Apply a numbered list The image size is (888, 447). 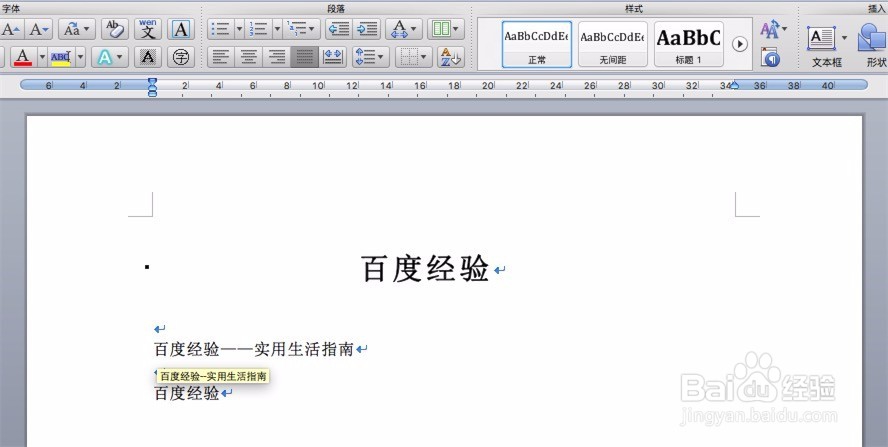click(258, 29)
